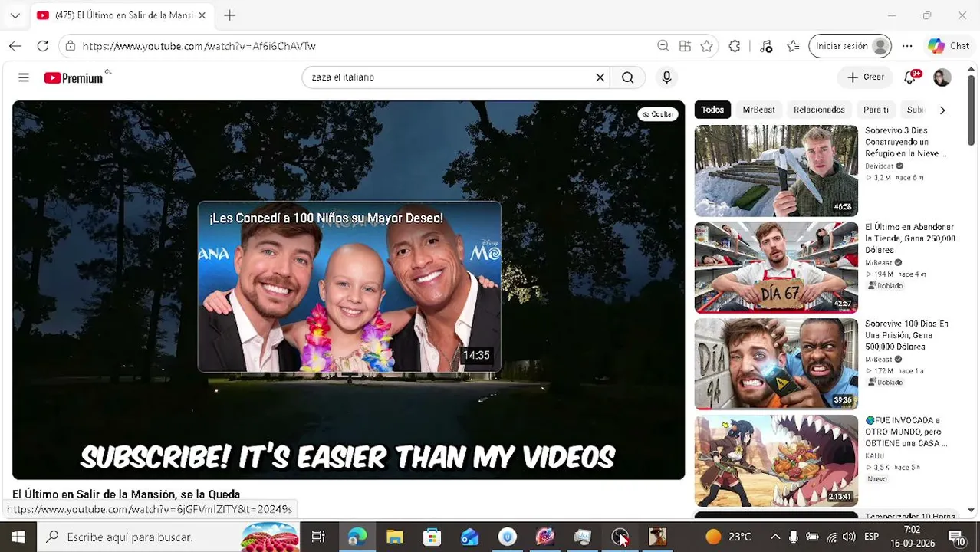Open the browser extensions puzzle icon
This screenshot has height=552, width=980.
(735, 46)
